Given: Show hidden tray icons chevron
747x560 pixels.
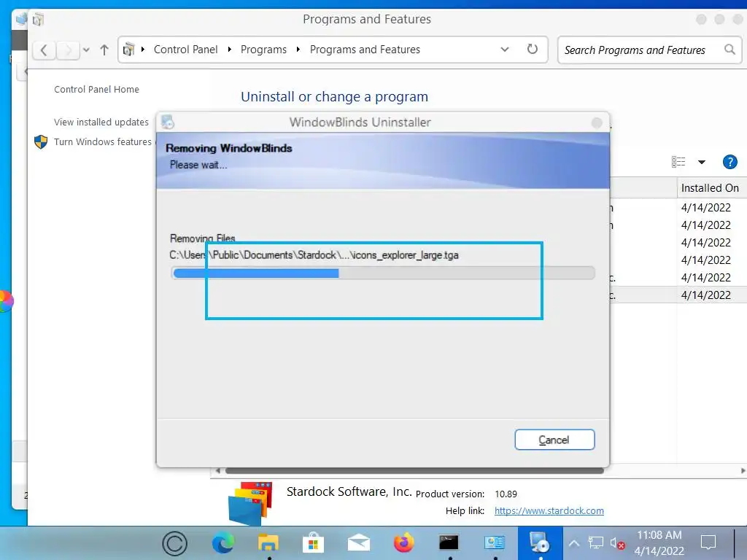Looking at the screenshot, I should click(x=573, y=543).
